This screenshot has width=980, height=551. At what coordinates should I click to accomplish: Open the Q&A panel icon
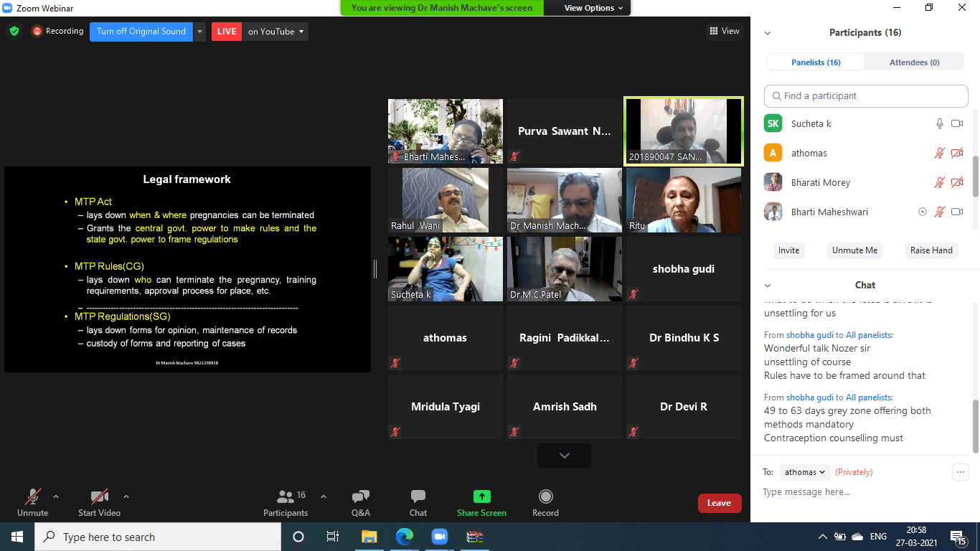pos(360,497)
